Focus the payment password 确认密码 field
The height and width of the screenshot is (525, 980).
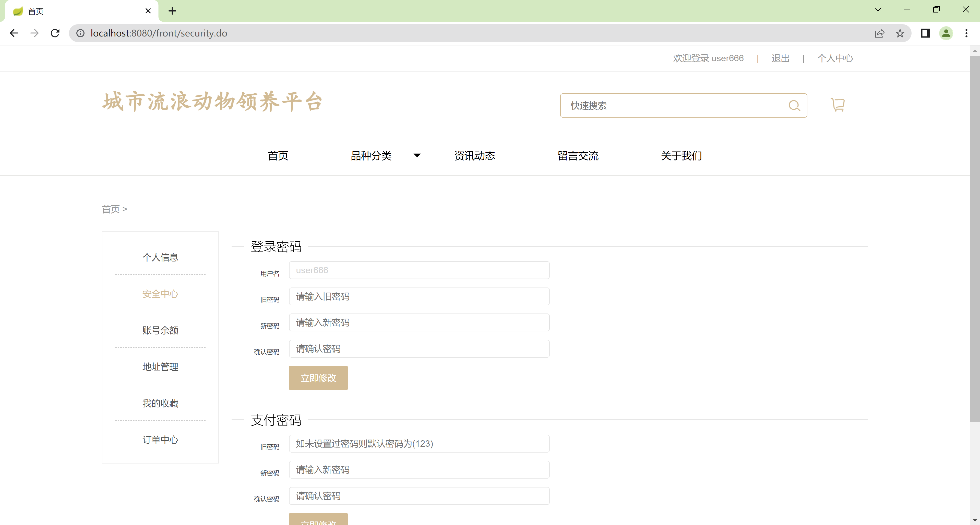pos(419,496)
